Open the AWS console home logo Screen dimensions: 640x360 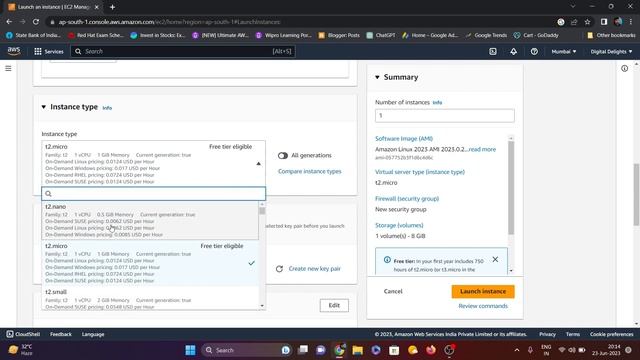[13, 51]
